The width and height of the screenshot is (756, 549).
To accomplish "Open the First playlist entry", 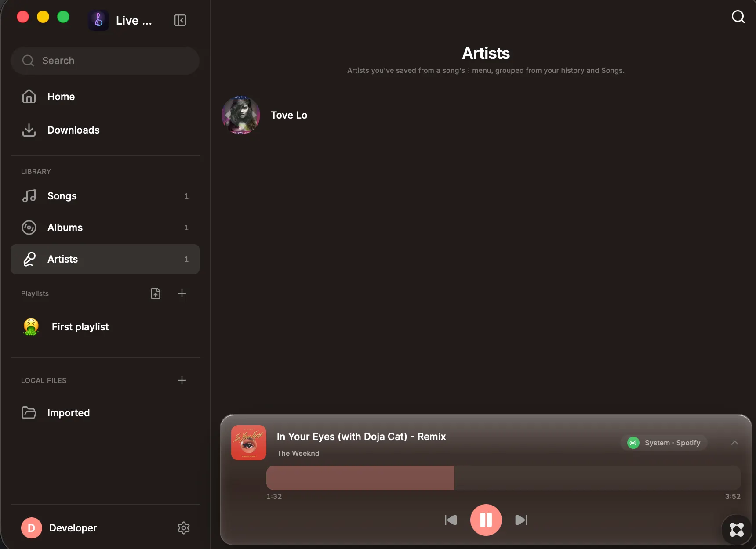I will (x=105, y=327).
